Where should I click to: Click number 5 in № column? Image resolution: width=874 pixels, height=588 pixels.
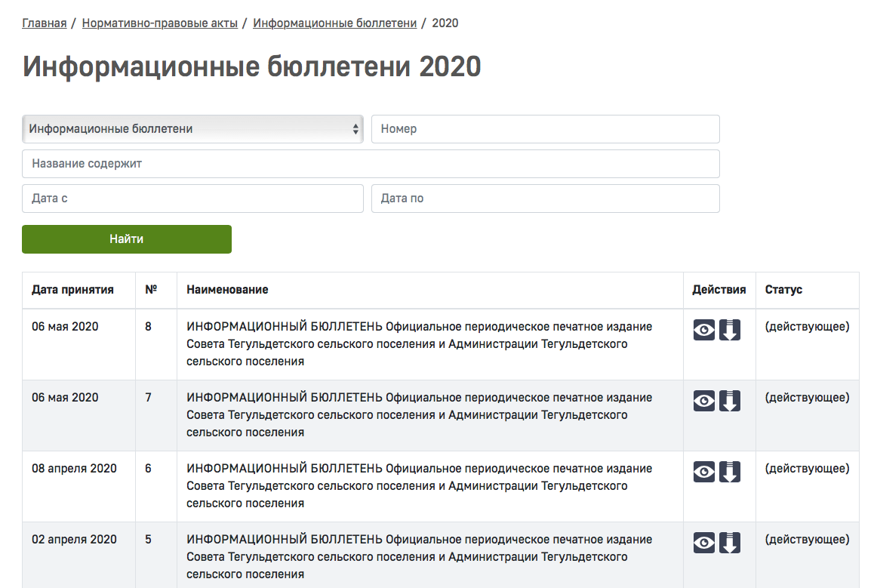(x=148, y=539)
